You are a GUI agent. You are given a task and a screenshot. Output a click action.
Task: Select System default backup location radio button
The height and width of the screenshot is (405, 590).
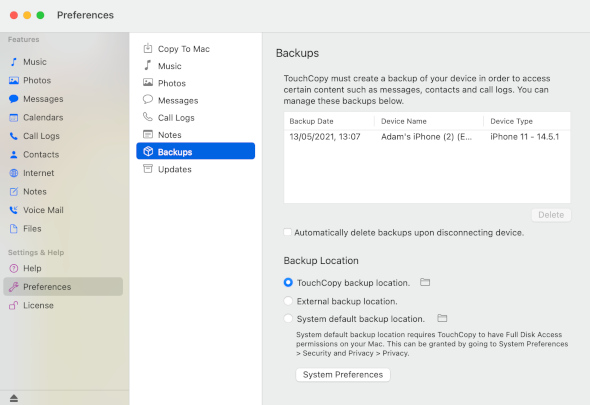288,319
